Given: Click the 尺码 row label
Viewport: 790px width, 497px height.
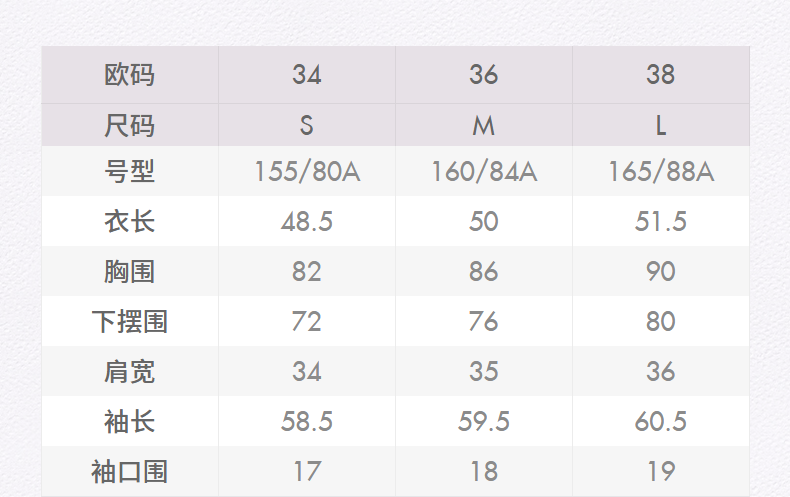Looking at the screenshot, I should coord(130,126).
